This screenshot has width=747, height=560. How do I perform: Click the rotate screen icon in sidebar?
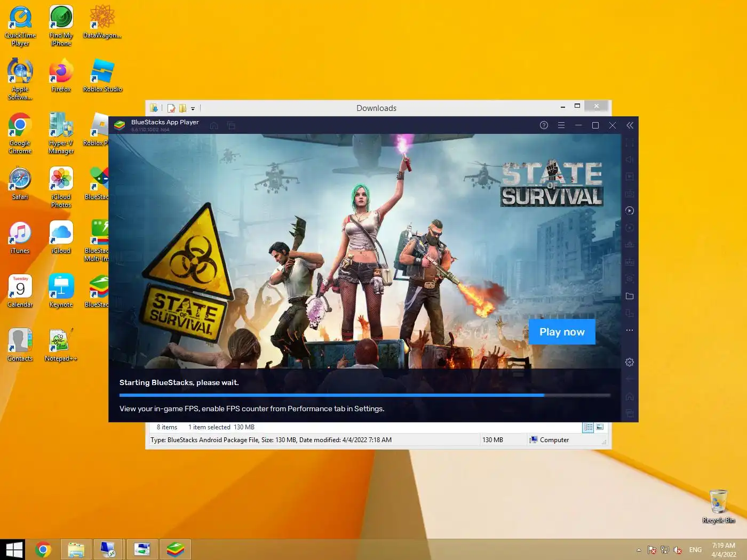point(630,313)
